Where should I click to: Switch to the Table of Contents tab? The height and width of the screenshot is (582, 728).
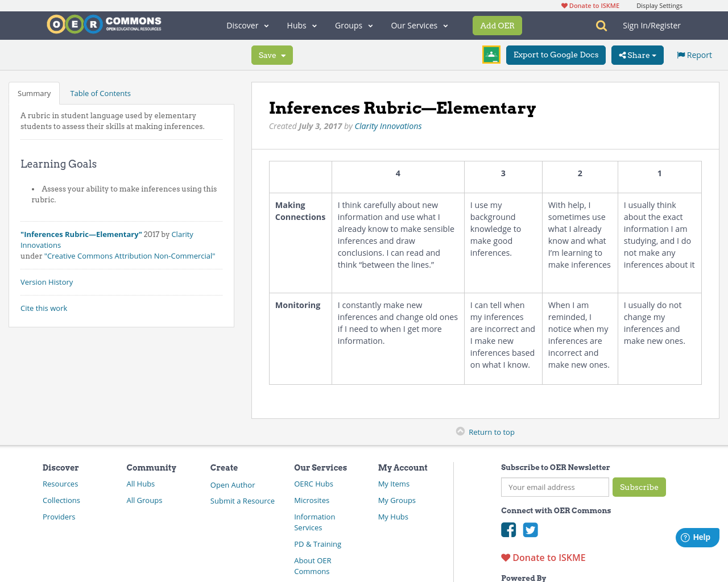pos(100,92)
